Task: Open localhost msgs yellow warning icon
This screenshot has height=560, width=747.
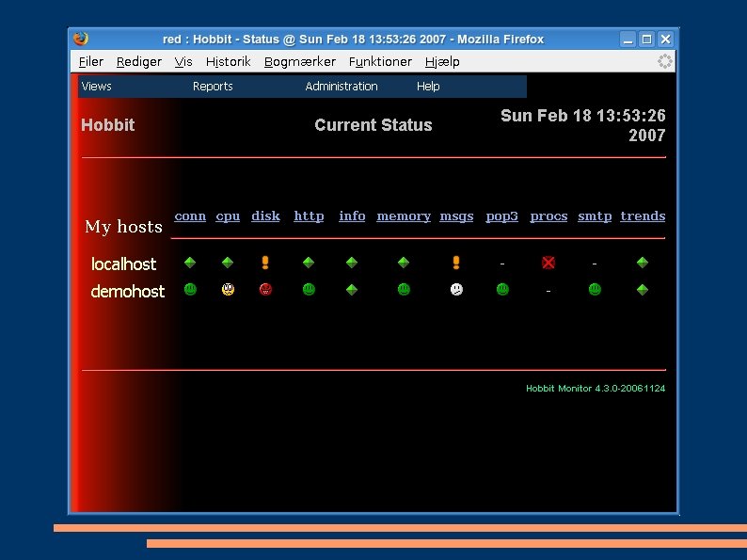Action: [456, 263]
